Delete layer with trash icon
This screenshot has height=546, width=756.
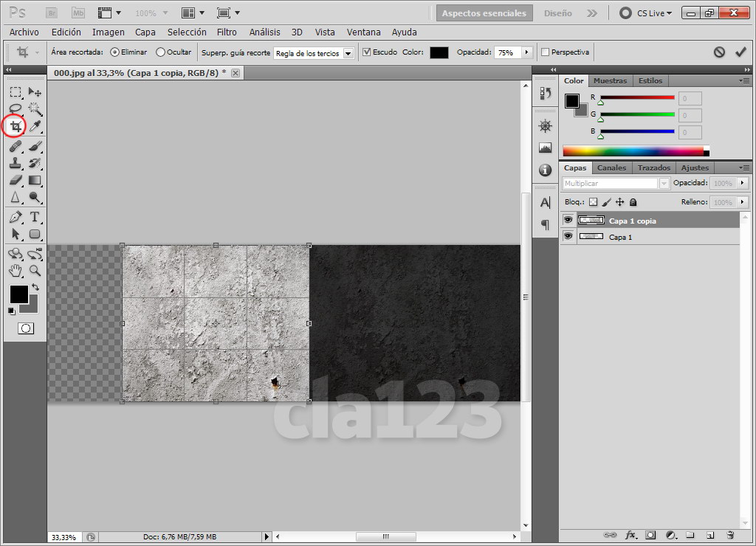point(730,535)
